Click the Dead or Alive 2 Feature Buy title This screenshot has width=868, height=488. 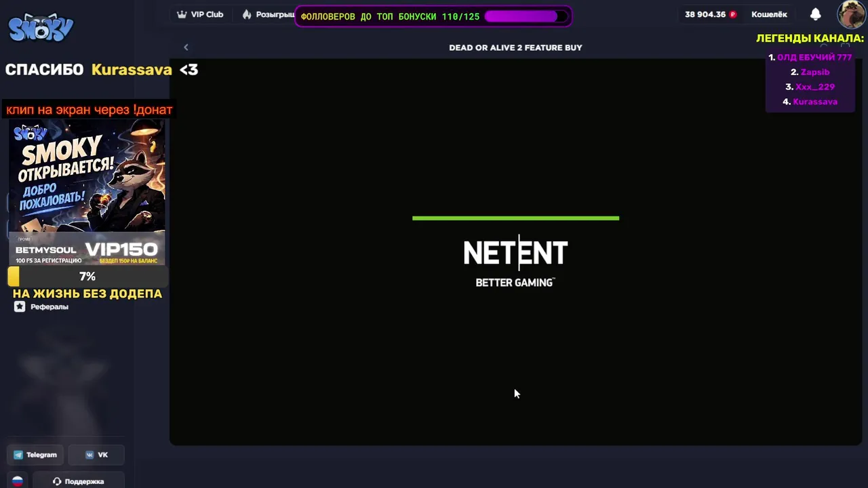pyautogui.click(x=515, y=47)
